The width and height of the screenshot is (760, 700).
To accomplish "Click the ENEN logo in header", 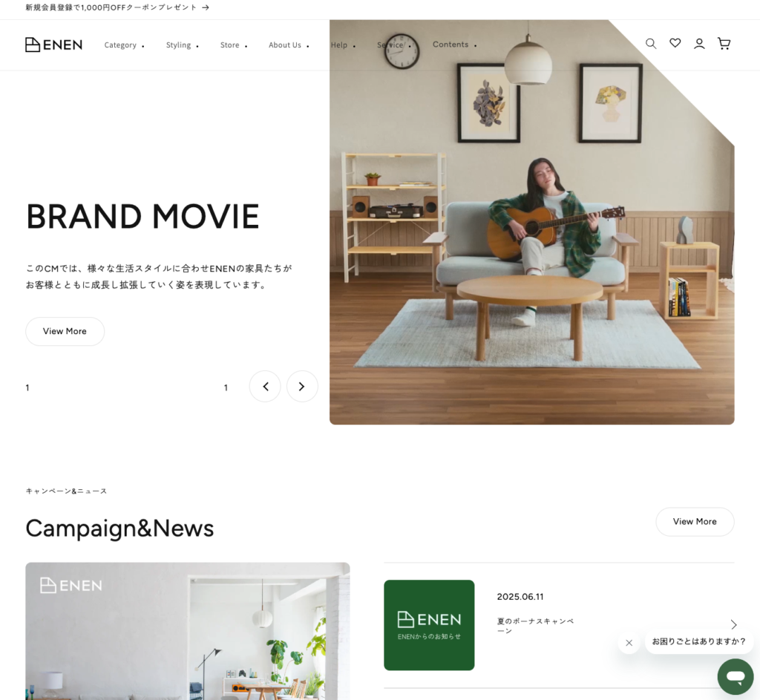I will (x=53, y=45).
